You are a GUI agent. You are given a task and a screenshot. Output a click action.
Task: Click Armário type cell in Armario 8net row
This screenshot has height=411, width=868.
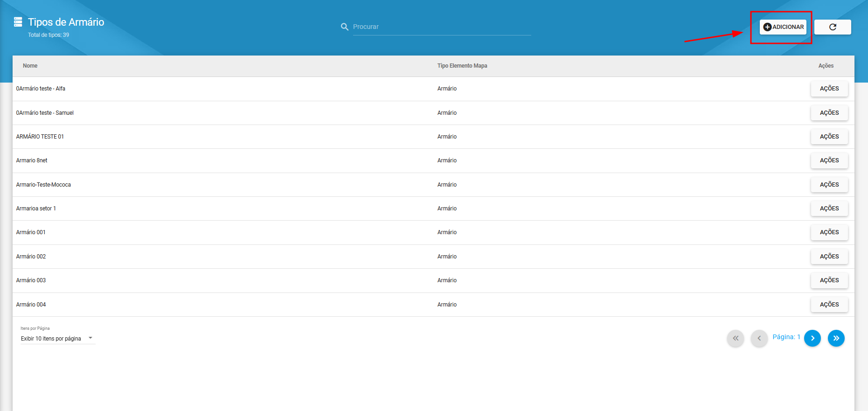447,160
